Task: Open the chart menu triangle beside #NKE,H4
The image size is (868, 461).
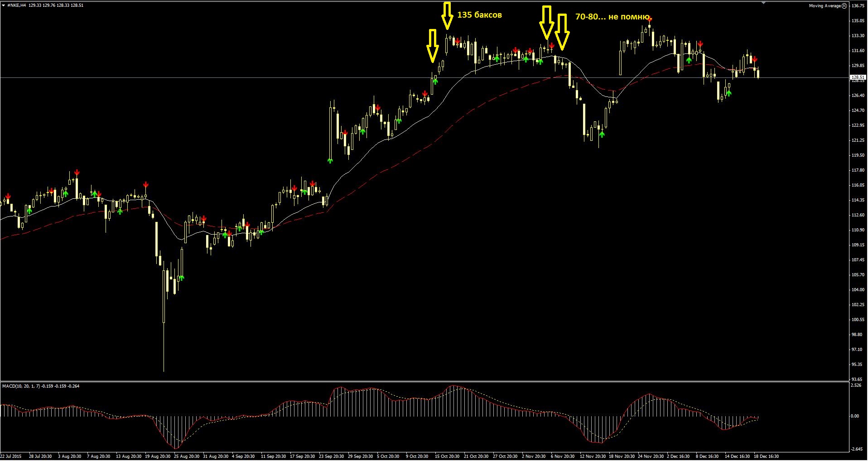Action: (x=4, y=5)
